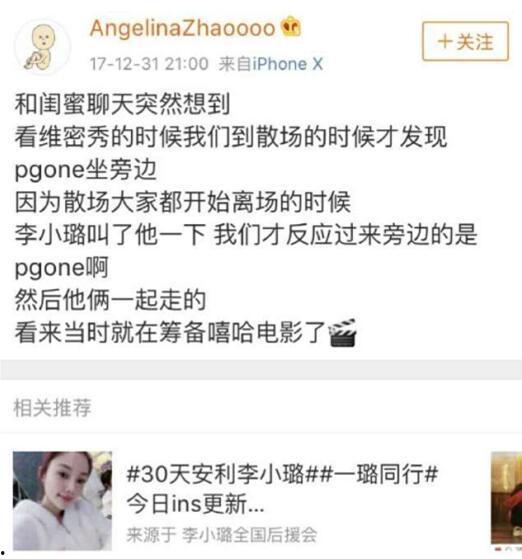Tap the crown member badge icon
Image resolution: width=522 pixels, height=559 pixels.
pyautogui.click(x=291, y=27)
